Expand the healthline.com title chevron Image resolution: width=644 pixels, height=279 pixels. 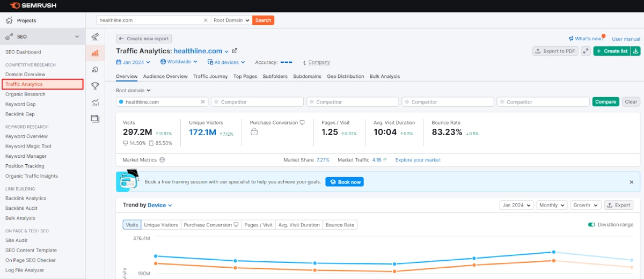(x=226, y=52)
